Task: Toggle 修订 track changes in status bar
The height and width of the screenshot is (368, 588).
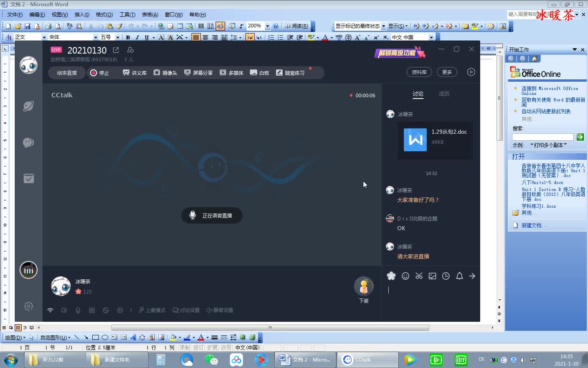Action: coord(198,348)
